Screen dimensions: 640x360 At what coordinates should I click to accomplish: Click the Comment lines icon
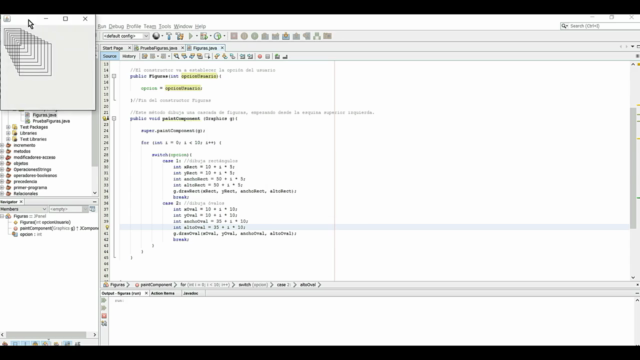[x=277, y=56]
